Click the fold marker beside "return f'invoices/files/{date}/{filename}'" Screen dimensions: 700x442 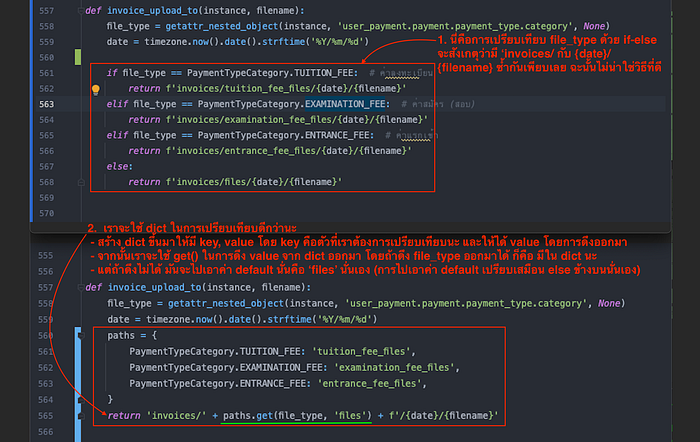(x=81, y=182)
